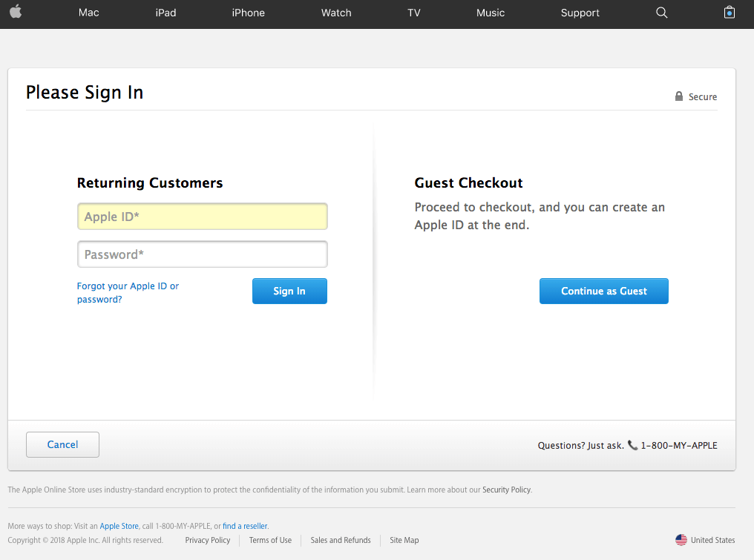Select iPhone in the navigation bar
The image size is (754, 560).
coord(248,13)
